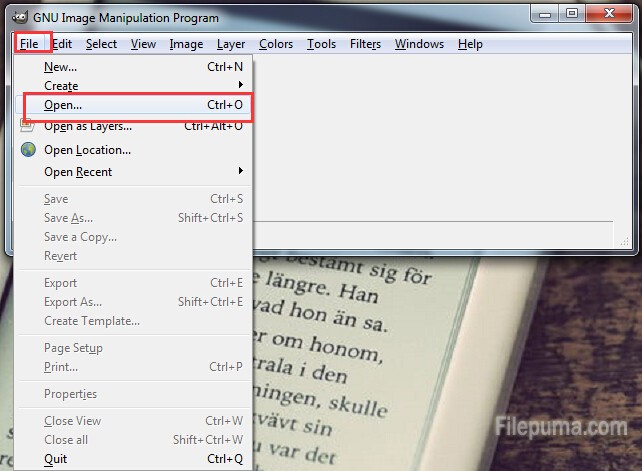This screenshot has height=471, width=642.
Task: Choose New... from the File menu
Action: click(61, 67)
